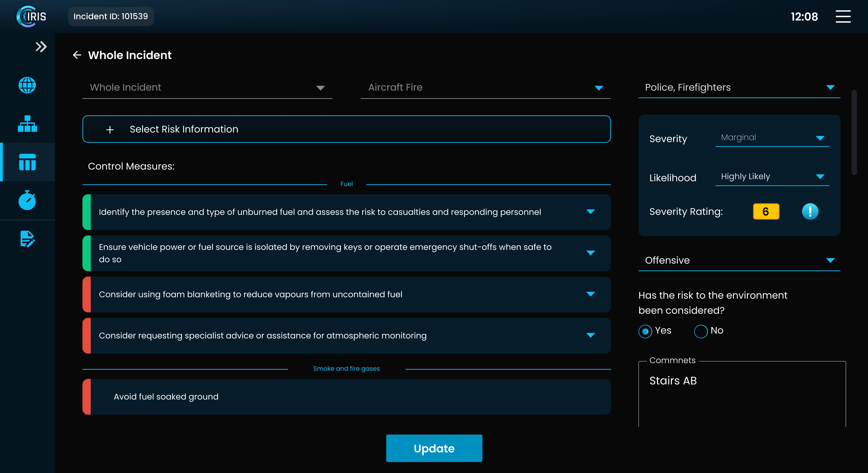Click the severity rating exclamation info icon
Viewport: 868px width, 473px height.
(x=810, y=211)
